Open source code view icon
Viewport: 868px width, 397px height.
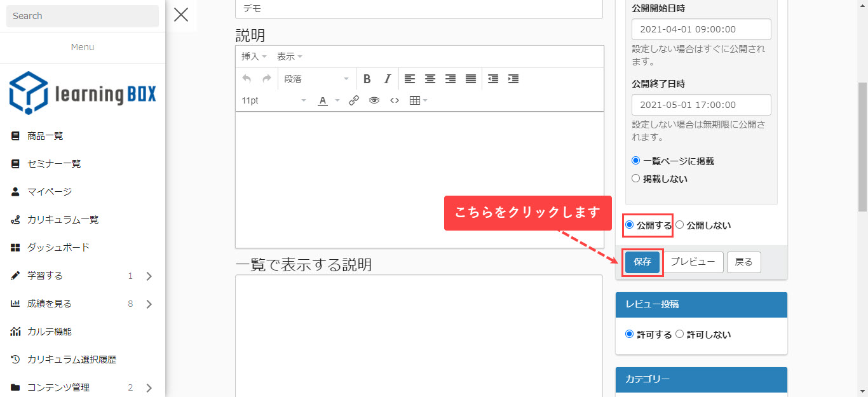point(395,100)
